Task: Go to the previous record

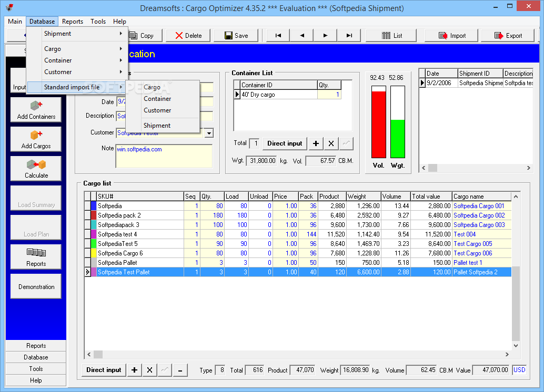Action: [302, 35]
